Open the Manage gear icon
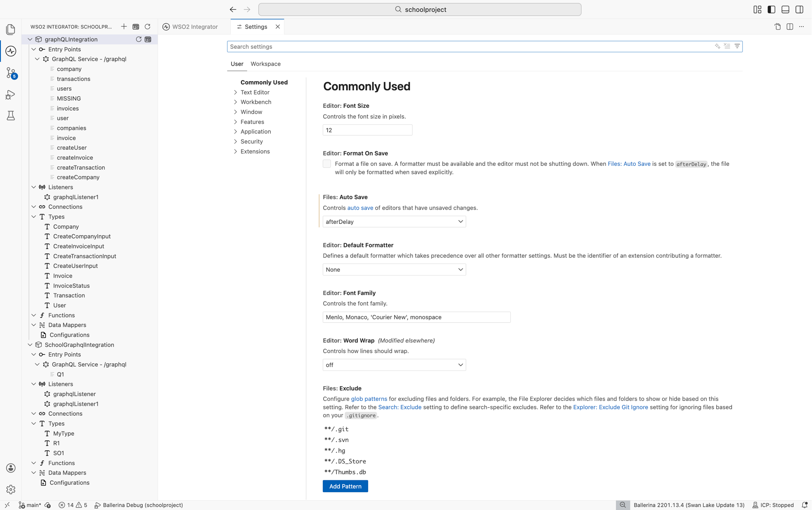Image resolution: width=812 pixels, height=510 pixels. click(11, 489)
